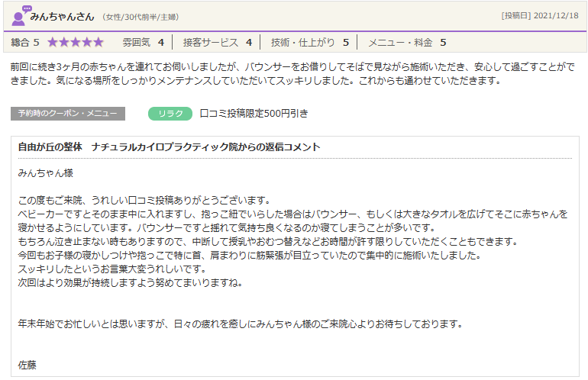Viewport: 588px width, 380px height.
Task: Select the 口コミ投稿限定500円引き coupon text
Action: (x=254, y=114)
